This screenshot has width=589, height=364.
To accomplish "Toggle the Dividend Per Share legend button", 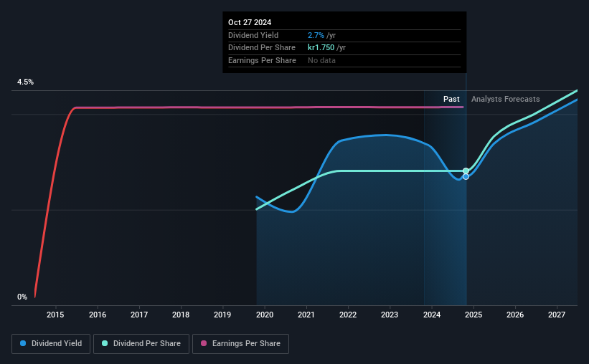I will coord(141,344).
